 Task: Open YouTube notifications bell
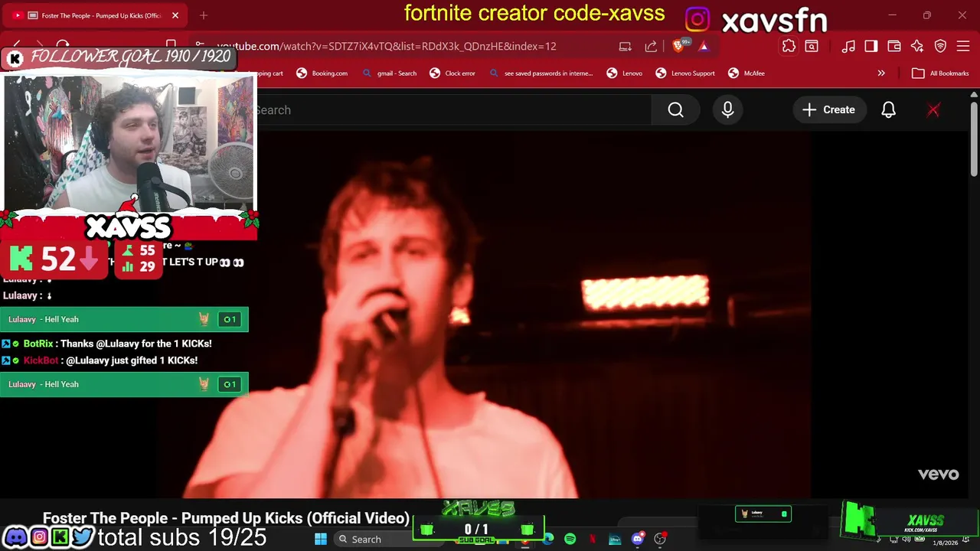pos(888,110)
